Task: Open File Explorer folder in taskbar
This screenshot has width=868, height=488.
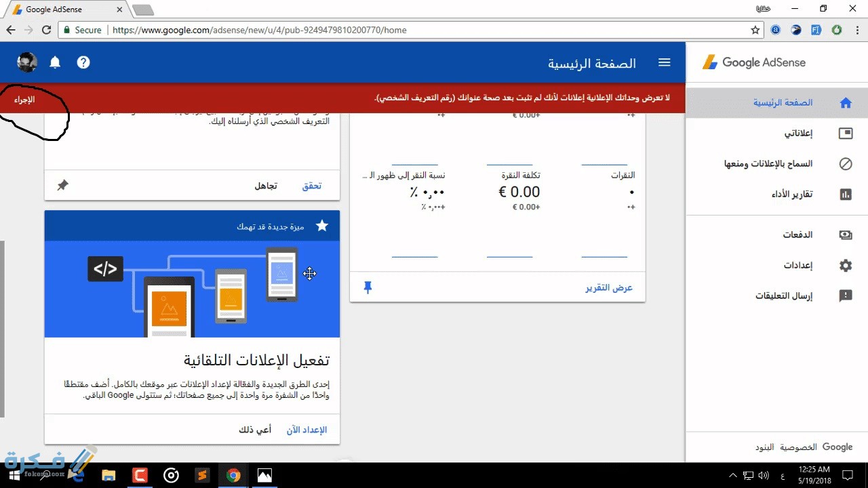Action: (108, 475)
